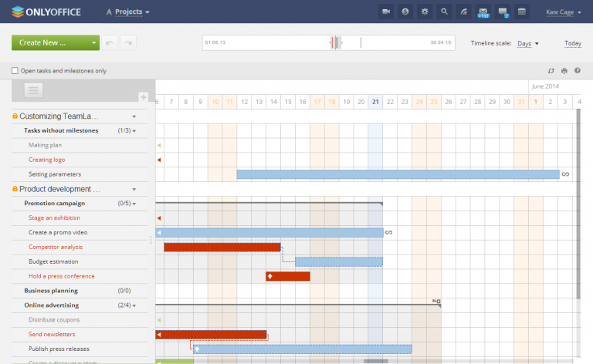Select the Creating logo task
This screenshot has width=593, height=364.
click(47, 160)
